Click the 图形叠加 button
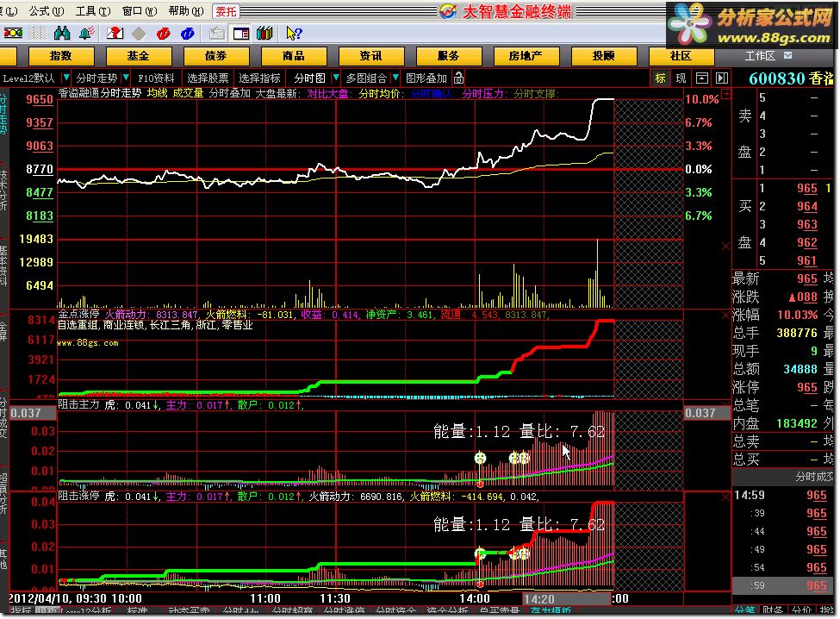This screenshot has width=840, height=619. click(426, 78)
